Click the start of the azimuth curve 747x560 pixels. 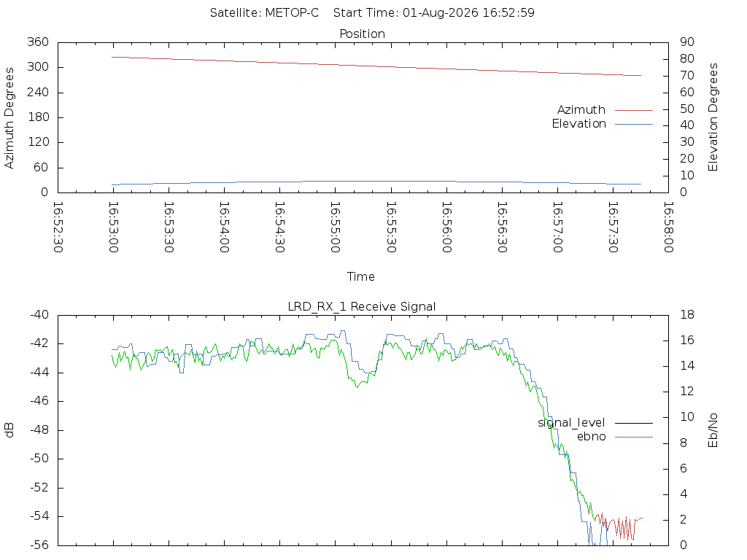click(x=113, y=57)
